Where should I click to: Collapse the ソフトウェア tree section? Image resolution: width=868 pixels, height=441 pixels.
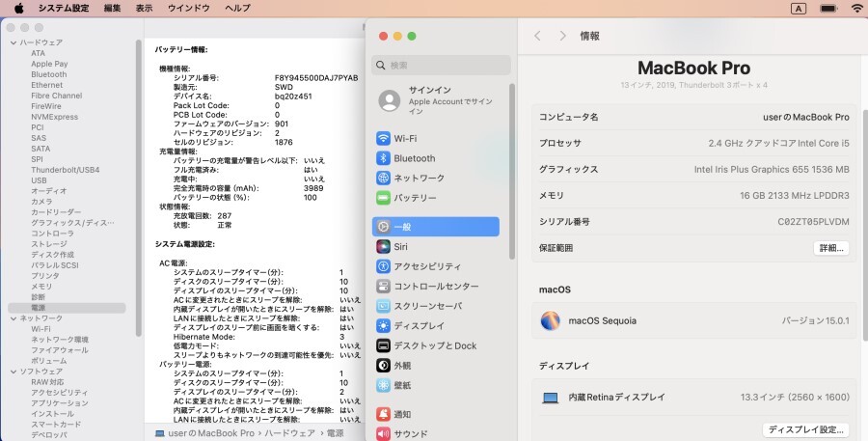pos(14,372)
